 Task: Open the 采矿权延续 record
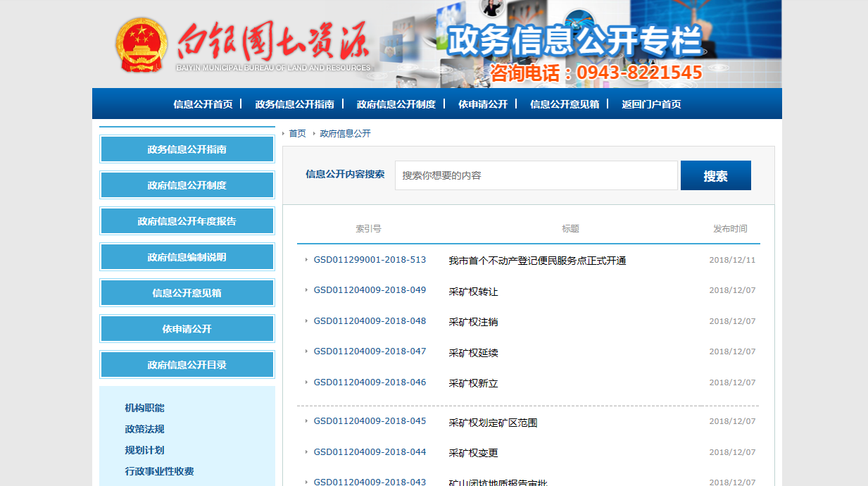[474, 351]
